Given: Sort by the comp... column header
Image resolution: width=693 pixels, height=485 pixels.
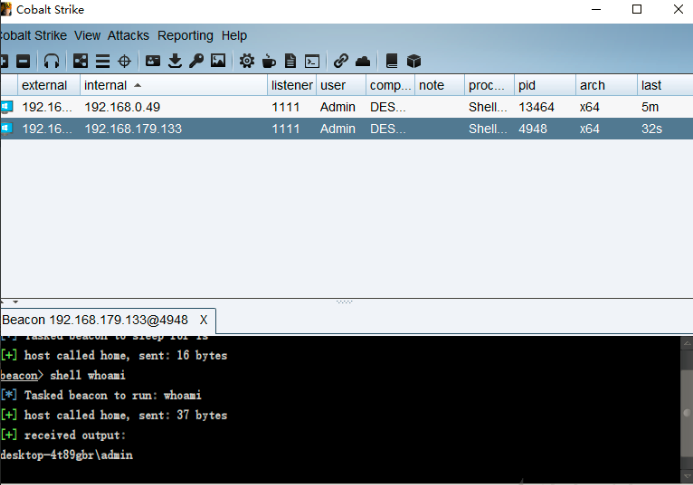Looking at the screenshot, I should [x=390, y=85].
